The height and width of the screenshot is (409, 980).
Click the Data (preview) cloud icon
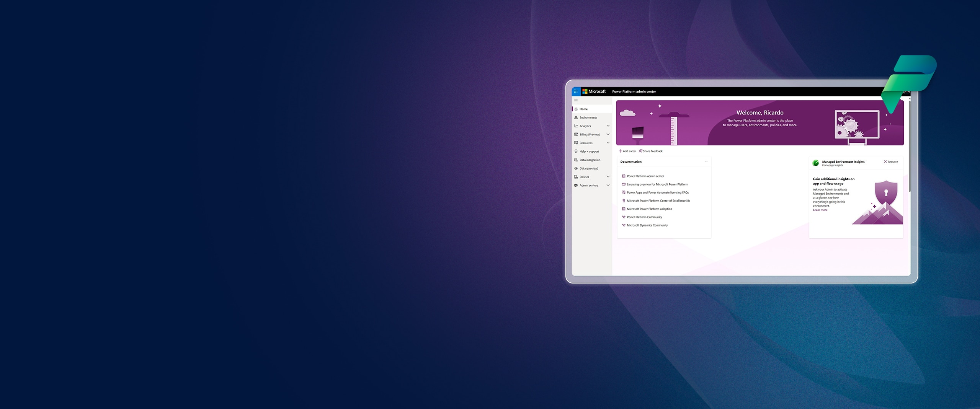click(576, 168)
